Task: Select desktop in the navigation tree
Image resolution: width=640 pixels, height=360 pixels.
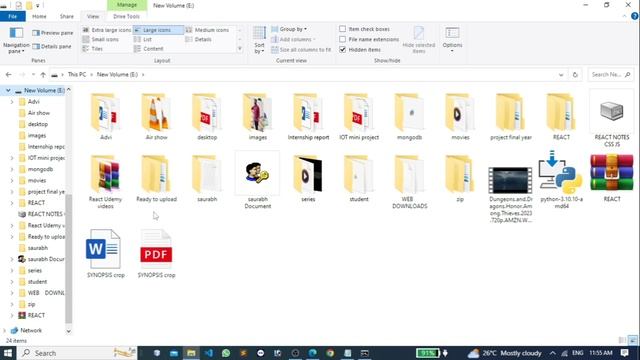Action: point(38,124)
